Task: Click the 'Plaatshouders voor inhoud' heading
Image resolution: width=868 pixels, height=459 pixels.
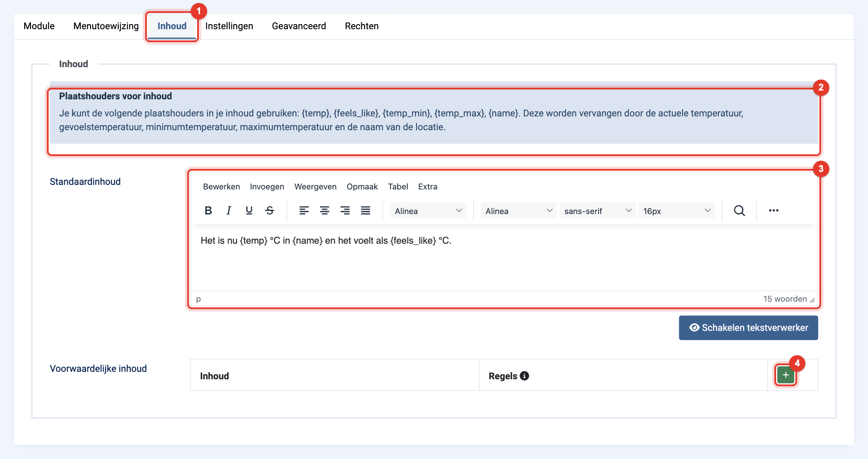Action: pyautogui.click(x=115, y=96)
